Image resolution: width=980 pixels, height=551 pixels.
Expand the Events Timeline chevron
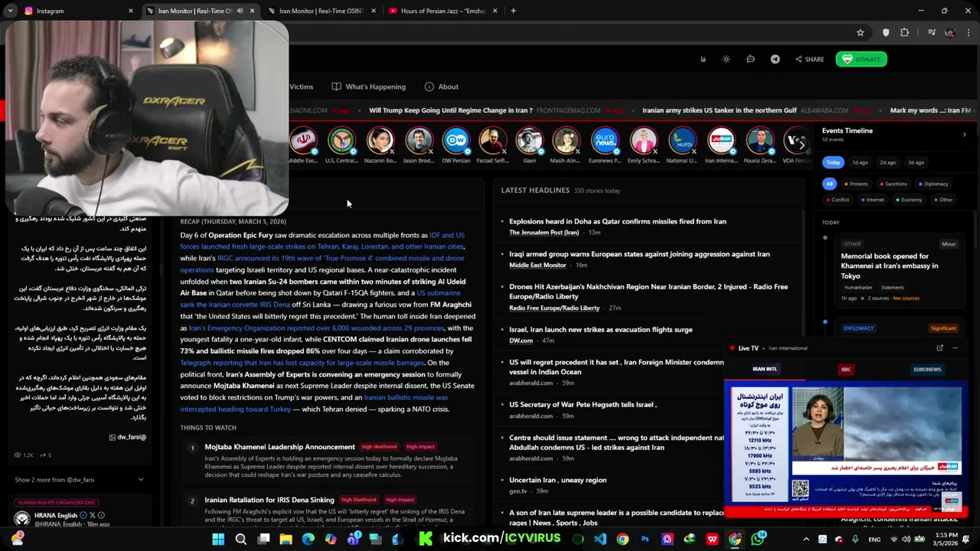964,135
